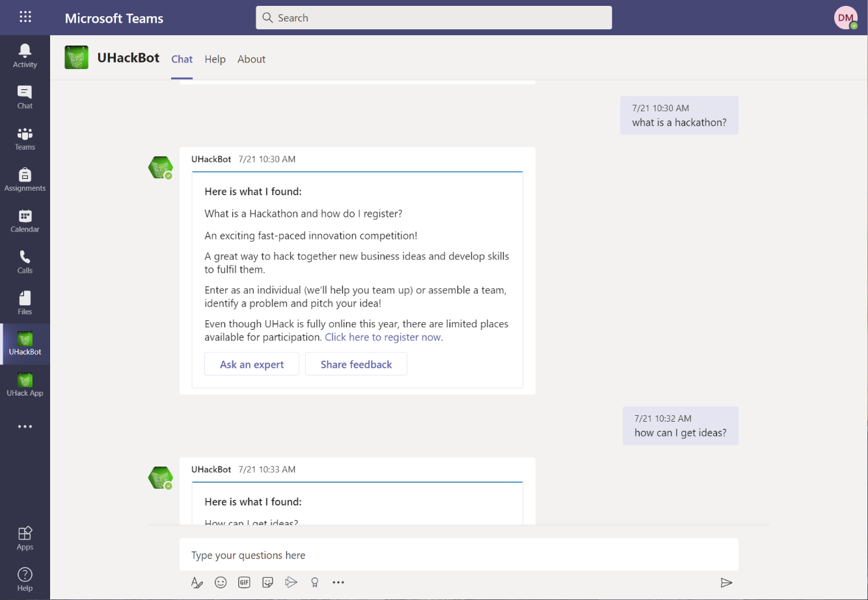The image size is (868, 600).
Task: Open the DM profile avatar menu
Action: (x=845, y=18)
